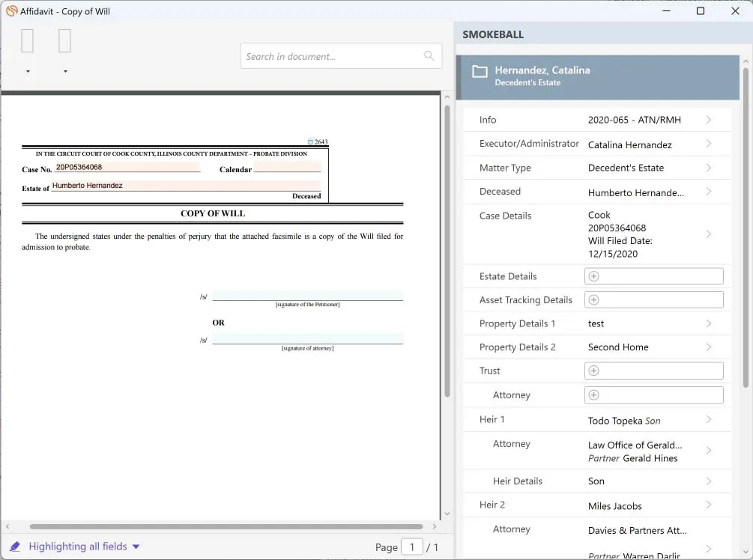Click the document scroll up arrow

point(447,97)
